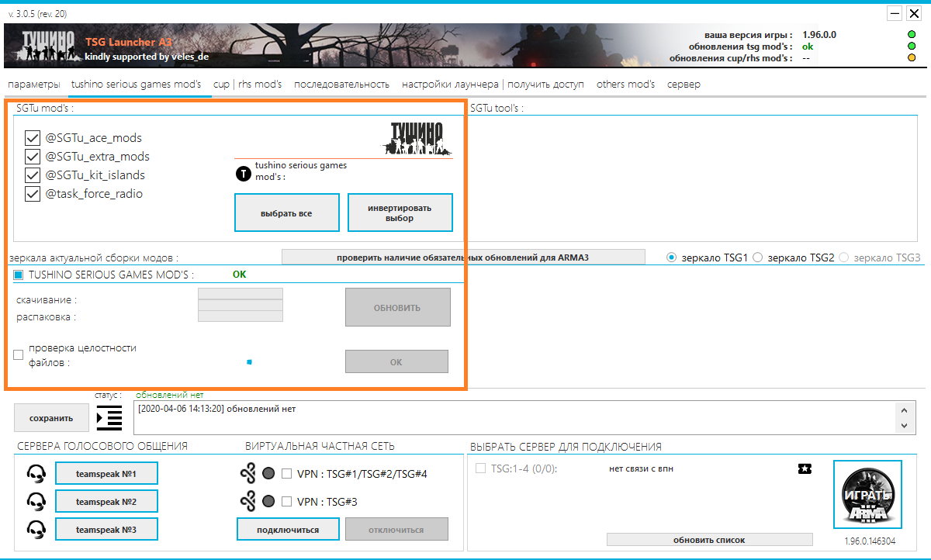
Task: Enable VPN : TSG#1/TSG#2/TSG#4 checkbox
Action: coord(286,473)
